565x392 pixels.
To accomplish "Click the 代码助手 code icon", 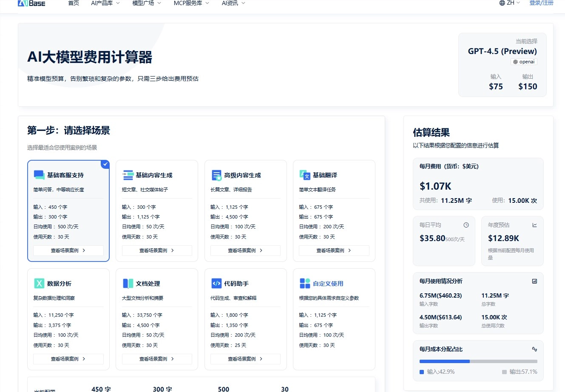I will pos(216,283).
